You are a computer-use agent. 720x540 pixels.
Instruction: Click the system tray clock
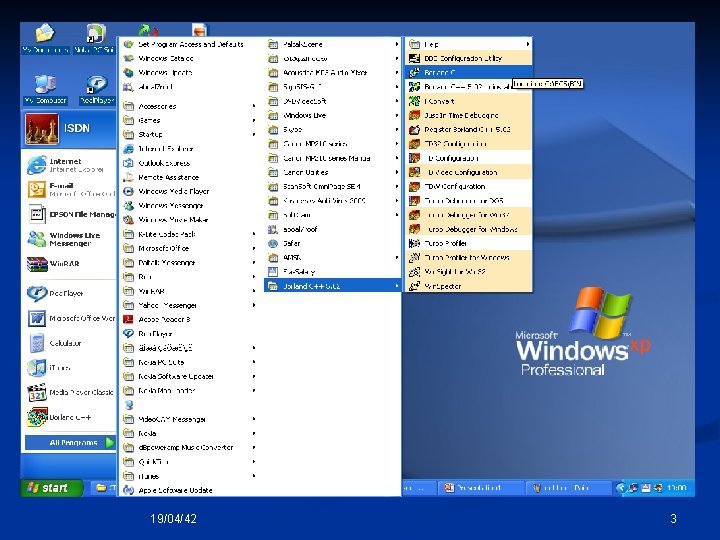click(677, 488)
